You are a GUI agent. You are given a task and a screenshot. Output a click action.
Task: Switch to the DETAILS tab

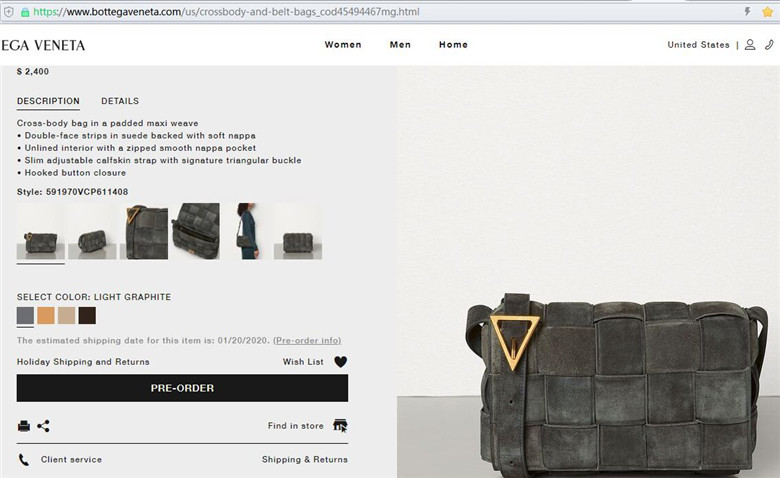(x=120, y=101)
